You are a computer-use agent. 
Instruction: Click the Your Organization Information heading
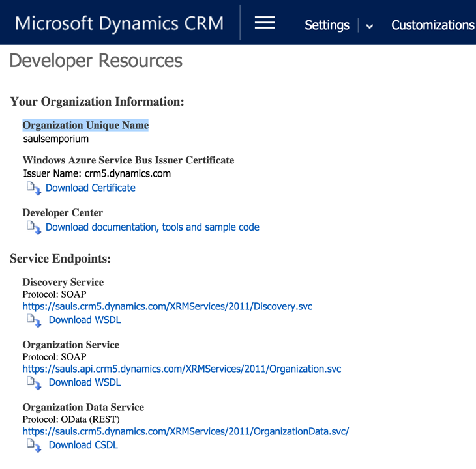97,102
